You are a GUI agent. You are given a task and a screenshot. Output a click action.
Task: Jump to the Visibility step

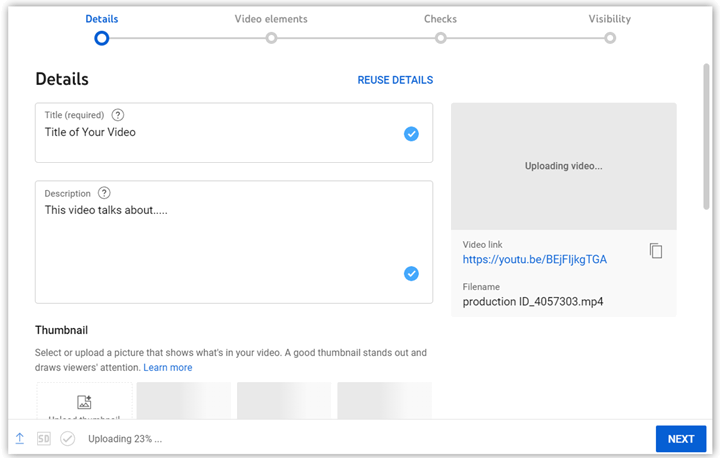(x=609, y=38)
